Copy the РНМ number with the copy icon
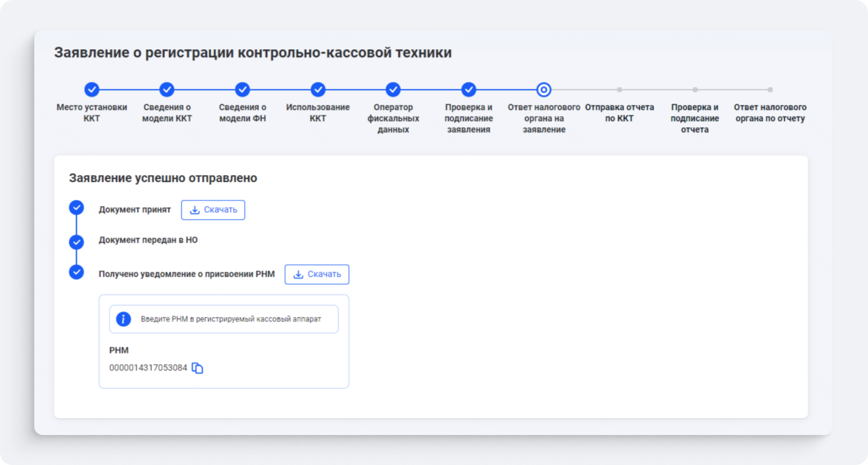This screenshot has width=868, height=465. click(197, 368)
